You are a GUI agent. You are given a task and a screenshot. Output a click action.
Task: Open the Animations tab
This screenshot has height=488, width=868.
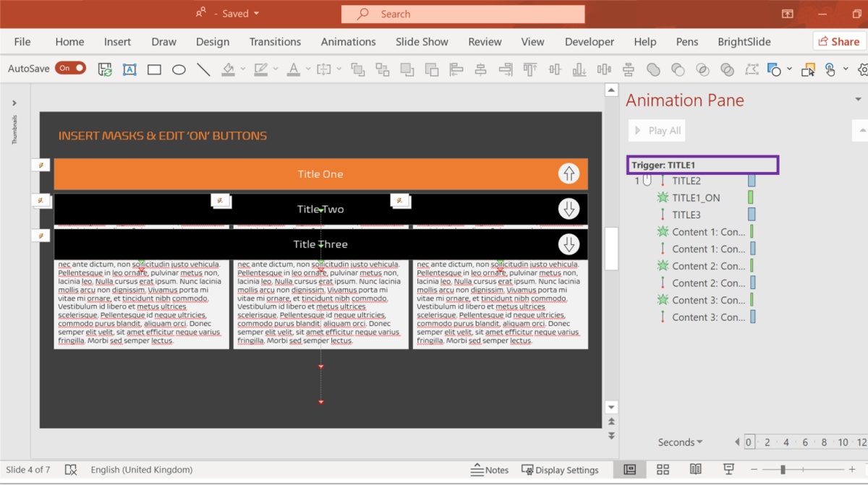[348, 42]
